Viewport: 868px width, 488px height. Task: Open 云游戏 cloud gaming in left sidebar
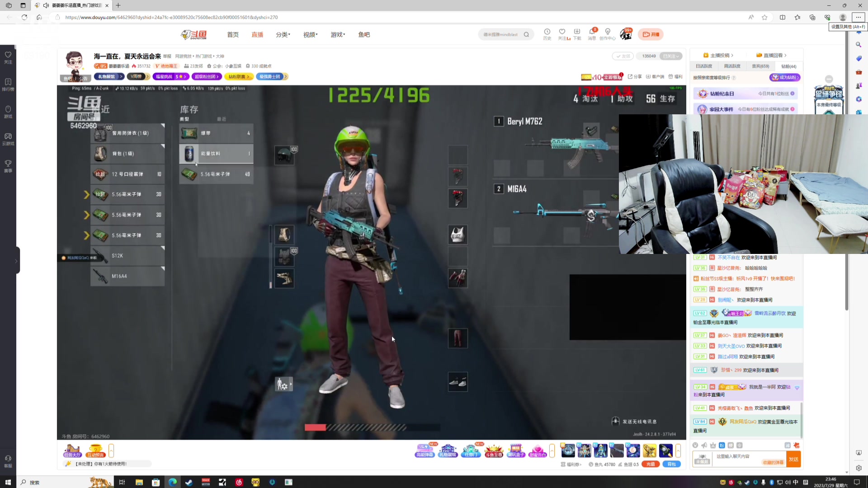pos(8,139)
